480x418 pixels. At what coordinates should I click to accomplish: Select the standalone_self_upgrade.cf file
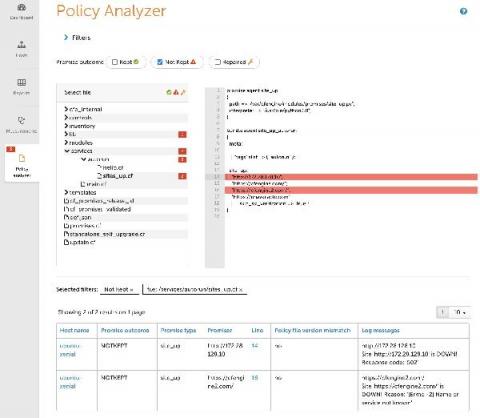pos(107,234)
